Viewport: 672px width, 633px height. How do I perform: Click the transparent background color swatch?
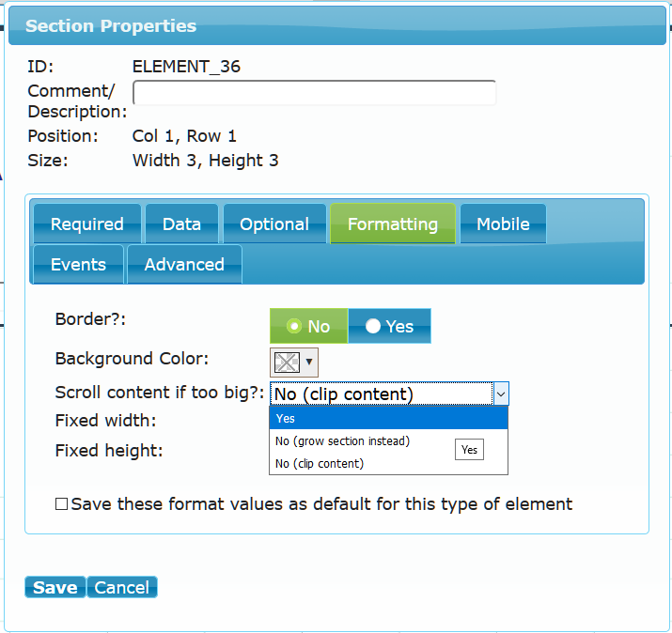[x=287, y=363]
